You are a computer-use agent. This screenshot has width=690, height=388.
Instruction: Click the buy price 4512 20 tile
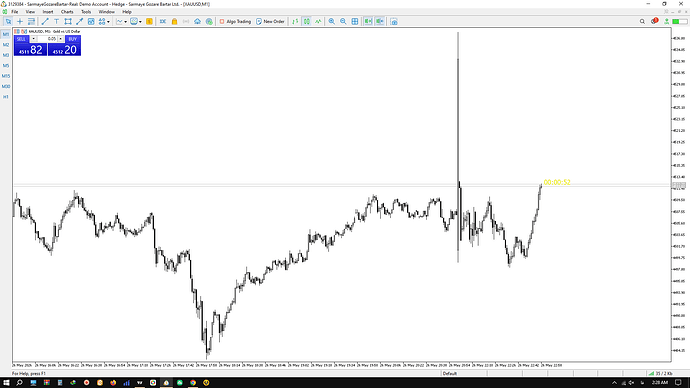coord(64,50)
